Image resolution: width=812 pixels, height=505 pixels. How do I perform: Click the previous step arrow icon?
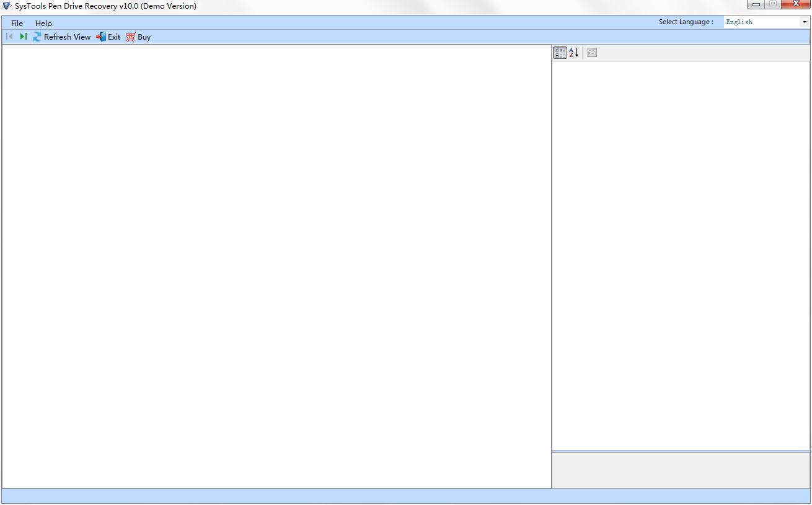pyautogui.click(x=9, y=37)
